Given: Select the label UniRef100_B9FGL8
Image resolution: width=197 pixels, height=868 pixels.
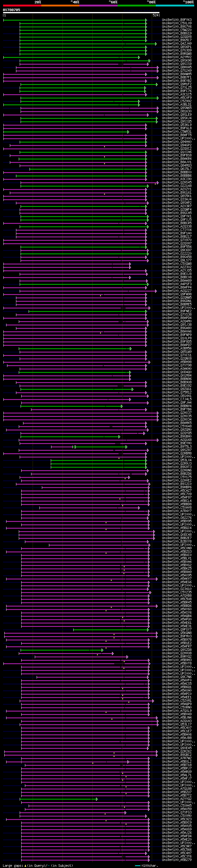Looking at the screenshot, I should coord(177,128).
